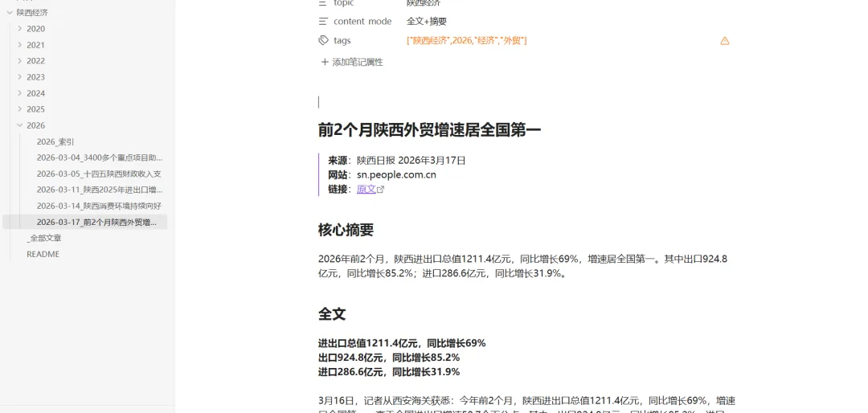This screenshot has width=868, height=413.
Task: Collapse the 2026 folder
Action: coord(20,125)
